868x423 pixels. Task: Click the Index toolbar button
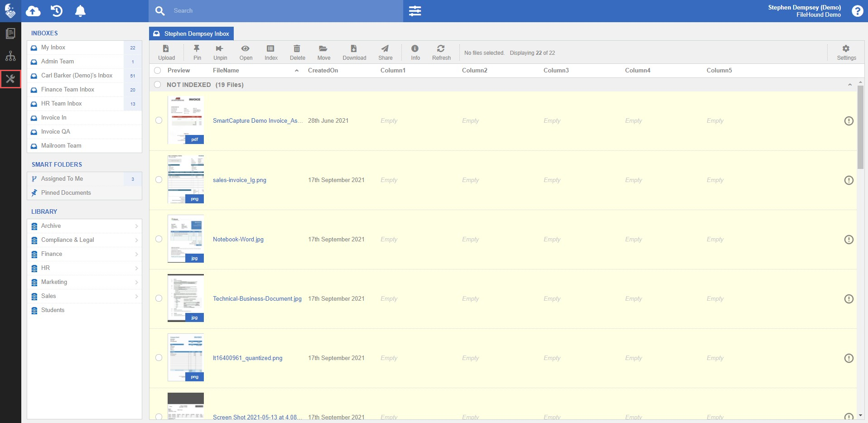pos(271,53)
